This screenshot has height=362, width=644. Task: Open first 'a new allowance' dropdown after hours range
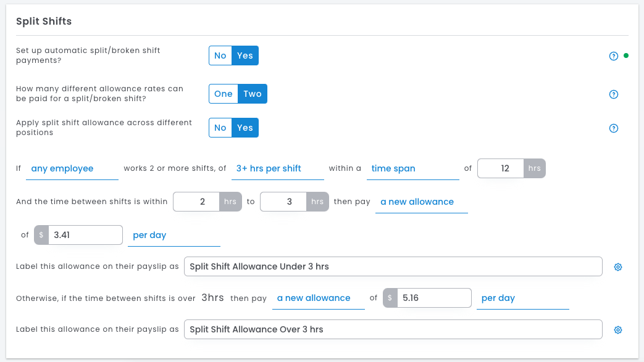[x=421, y=202]
